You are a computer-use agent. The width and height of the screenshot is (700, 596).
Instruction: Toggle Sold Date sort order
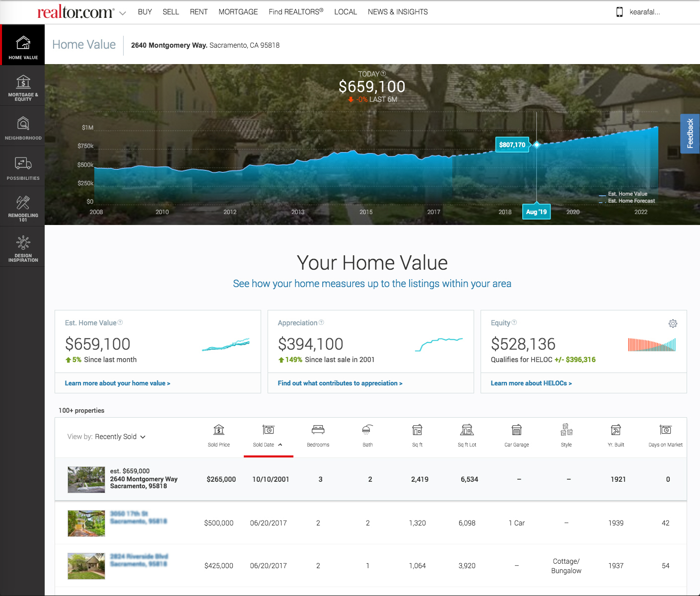(268, 437)
